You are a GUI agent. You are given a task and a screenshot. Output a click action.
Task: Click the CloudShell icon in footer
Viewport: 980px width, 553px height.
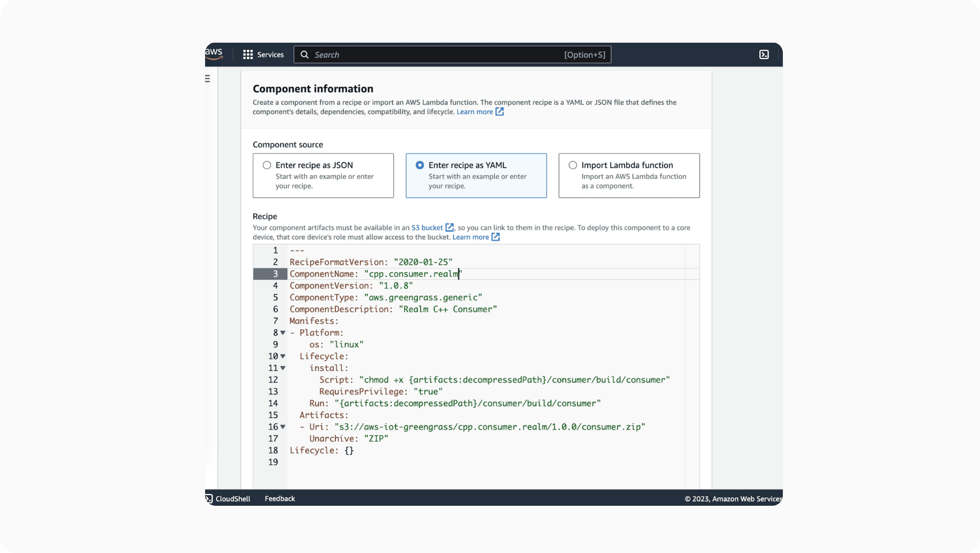[209, 499]
